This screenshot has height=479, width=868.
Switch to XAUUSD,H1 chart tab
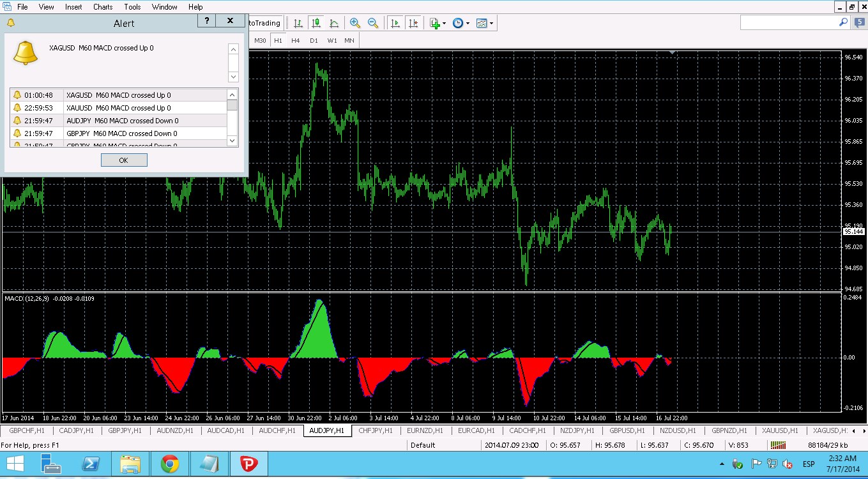(x=780, y=431)
